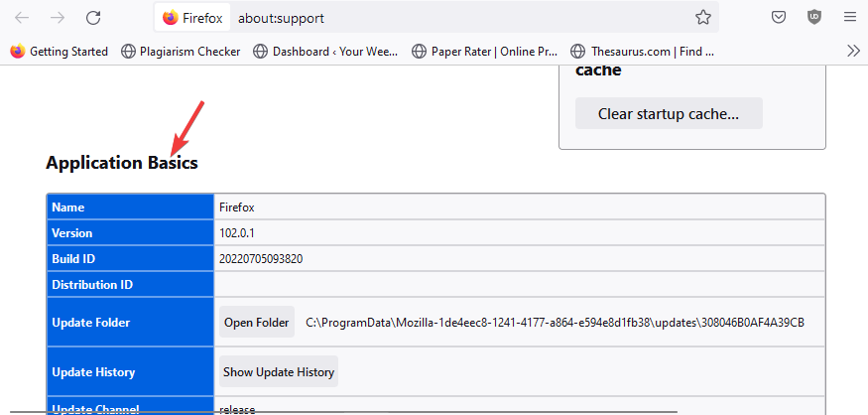
Task: Click the Distribution ID row header cell
Action: point(131,284)
